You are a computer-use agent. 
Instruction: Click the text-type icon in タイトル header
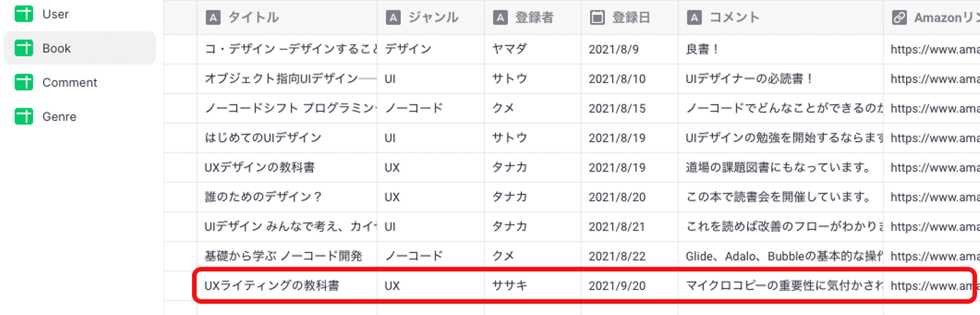pos(212,18)
